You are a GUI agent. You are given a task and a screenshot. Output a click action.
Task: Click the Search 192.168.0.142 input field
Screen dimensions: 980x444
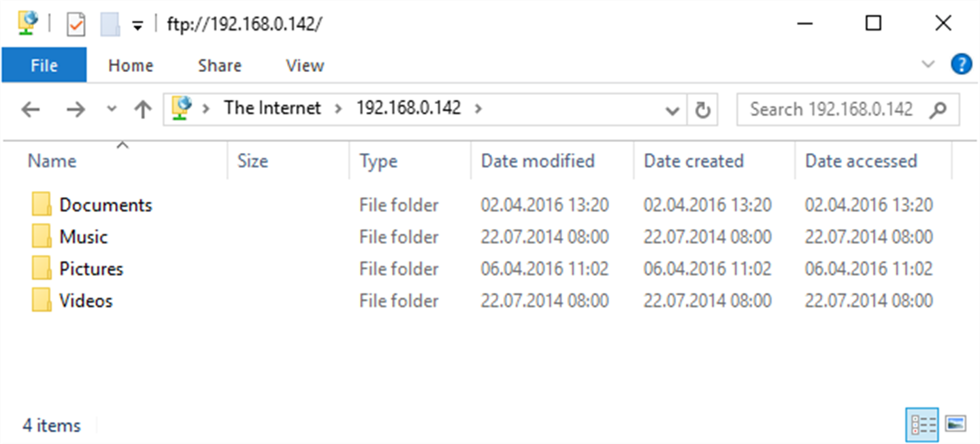click(830, 109)
